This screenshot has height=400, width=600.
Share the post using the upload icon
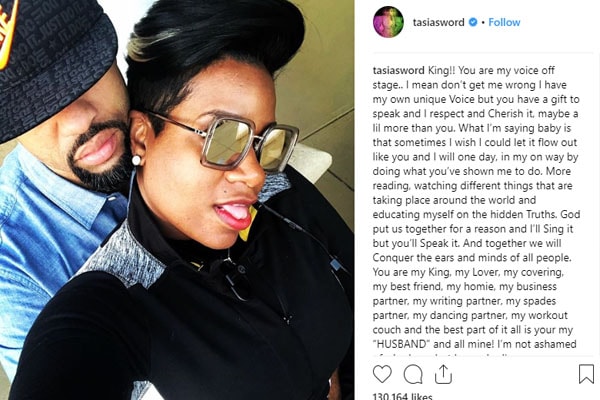443,374
